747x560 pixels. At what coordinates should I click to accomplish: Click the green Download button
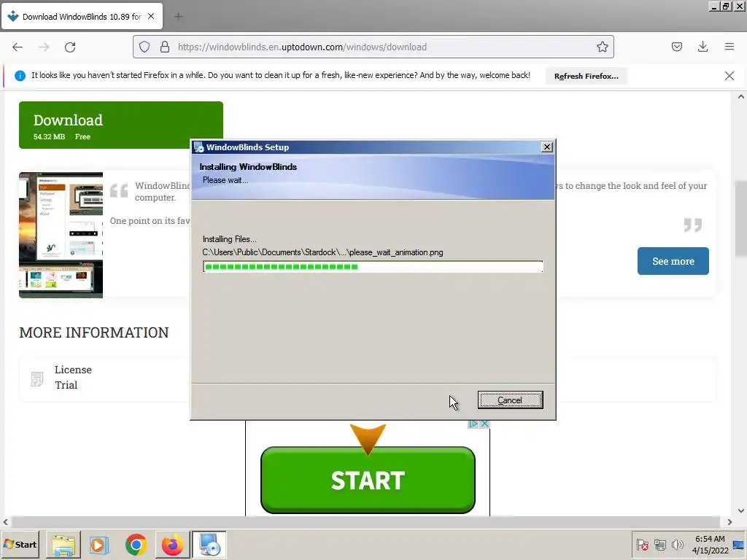[x=121, y=125]
